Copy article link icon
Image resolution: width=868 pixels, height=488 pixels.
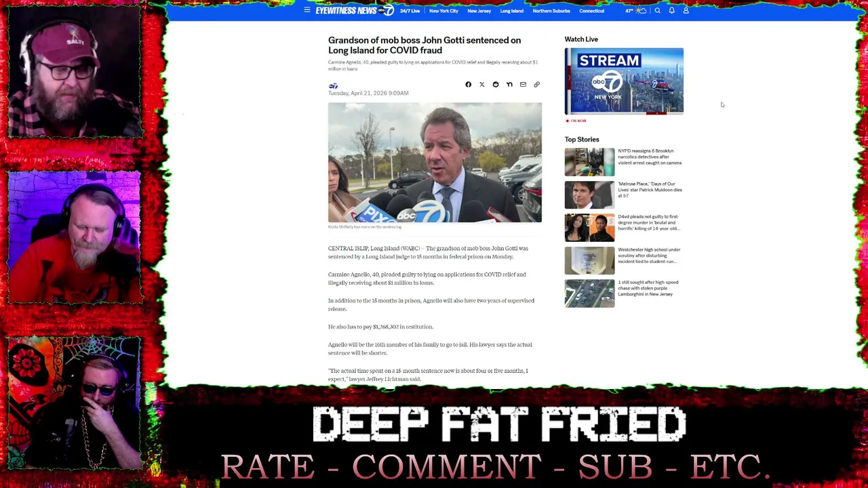pyautogui.click(x=536, y=85)
